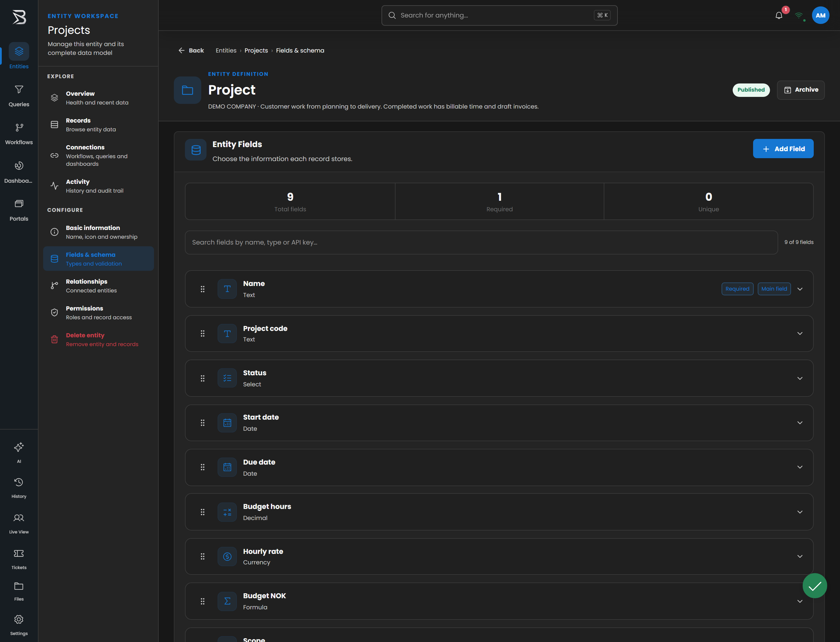Expand the Status field chevron
Image resolution: width=840 pixels, height=642 pixels.
pos(799,378)
